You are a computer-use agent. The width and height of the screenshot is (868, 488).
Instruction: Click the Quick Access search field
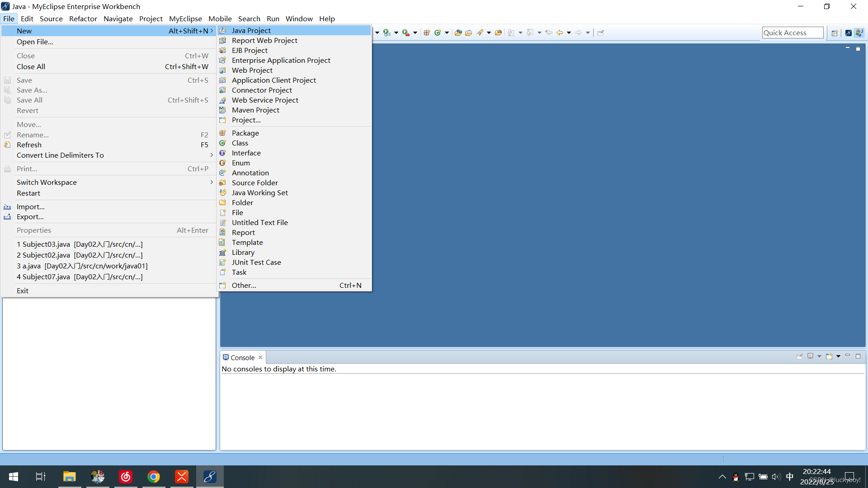pos(792,33)
